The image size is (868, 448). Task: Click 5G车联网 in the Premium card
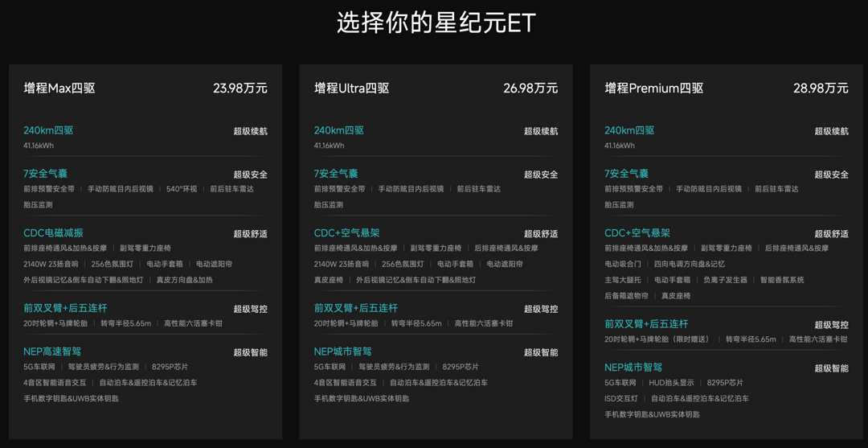[620, 383]
